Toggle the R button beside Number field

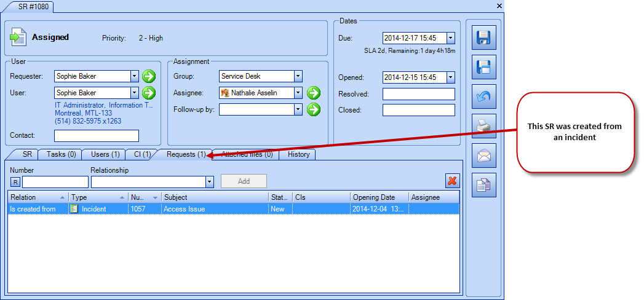[15, 182]
